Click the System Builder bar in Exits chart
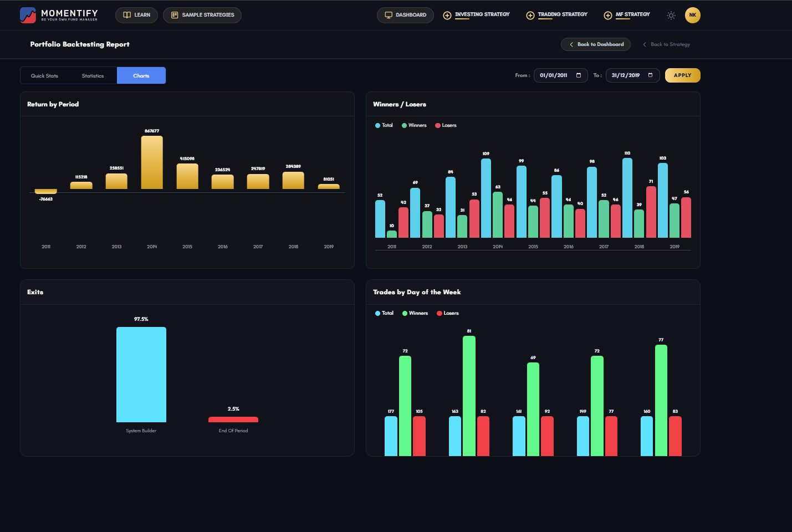The image size is (792, 532). pos(141,375)
